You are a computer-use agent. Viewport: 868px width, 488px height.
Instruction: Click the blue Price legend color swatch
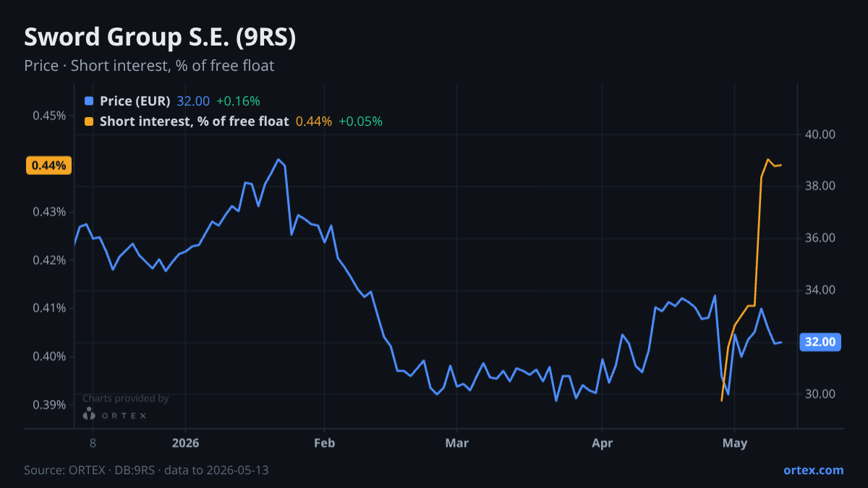tap(89, 101)
